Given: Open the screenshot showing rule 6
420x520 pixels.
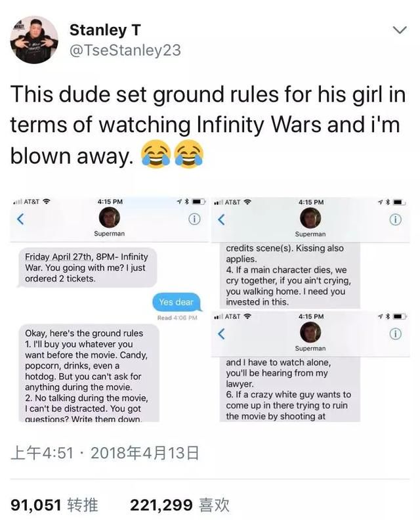Looking at the screenshot, I should click(x=310, y=367).
